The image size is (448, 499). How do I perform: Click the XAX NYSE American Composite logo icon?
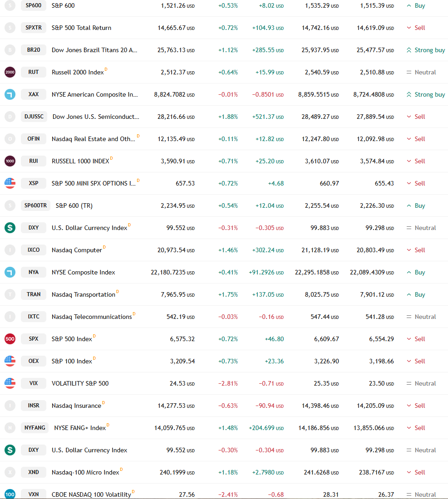pyautogui.click(x=10, y=94)
